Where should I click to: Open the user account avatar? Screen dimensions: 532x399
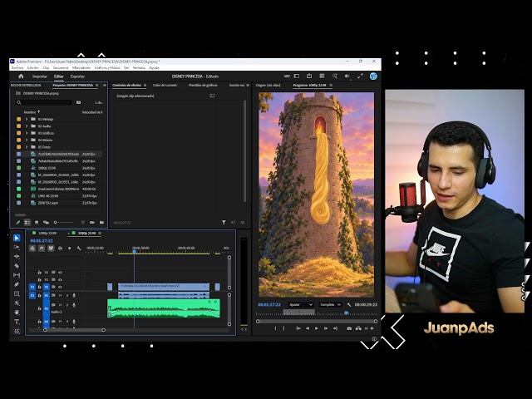click(373, 76)
